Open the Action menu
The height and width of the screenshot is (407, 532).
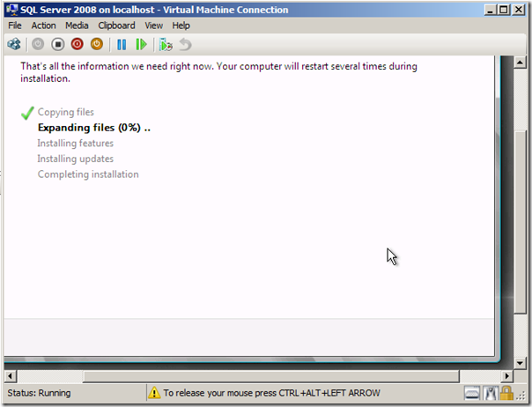coord(43,26)
